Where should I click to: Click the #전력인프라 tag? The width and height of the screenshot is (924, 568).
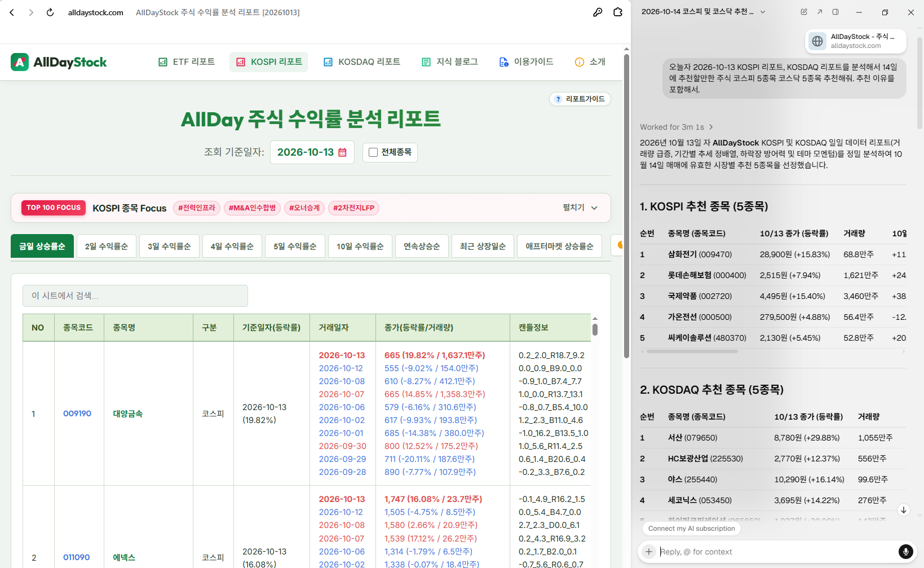(197, 208)
